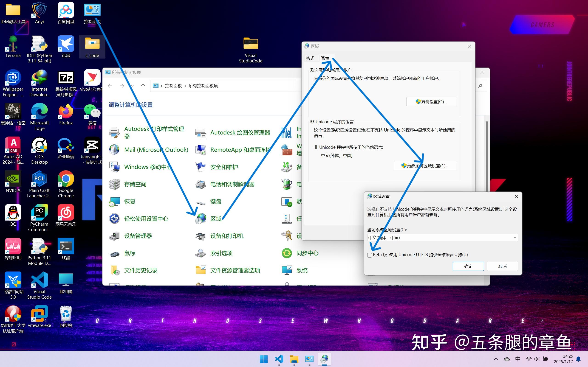Open recent locations dropdown in navigation bar

pyautogui.click(x=132, y=86)
